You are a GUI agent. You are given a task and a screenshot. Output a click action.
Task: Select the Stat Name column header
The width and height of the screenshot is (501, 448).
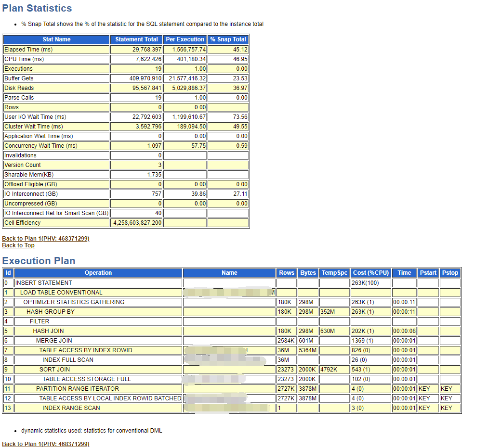coord(56,39)
